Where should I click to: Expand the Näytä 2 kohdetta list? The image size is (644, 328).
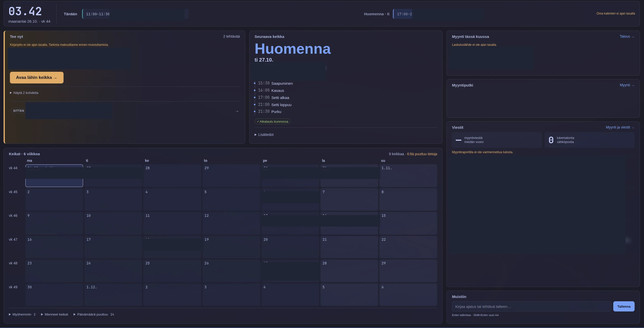(x=24, y=93)
